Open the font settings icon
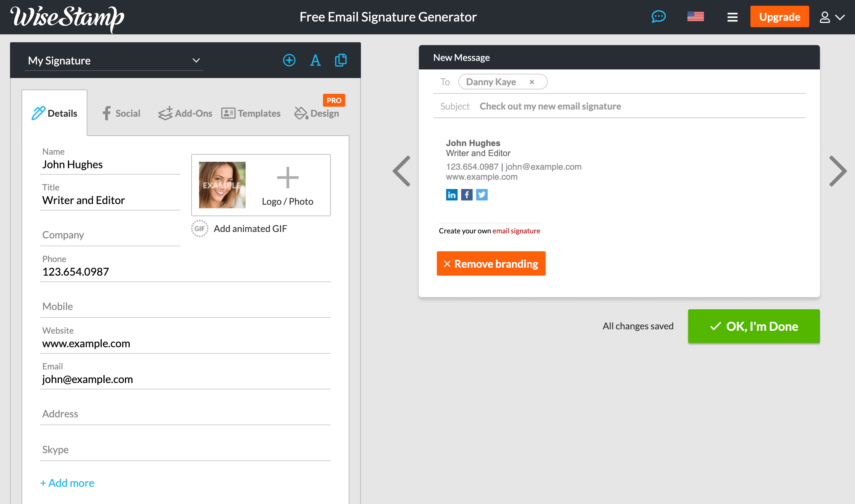The width and height of the screenshot is (855, 504). 315,60
